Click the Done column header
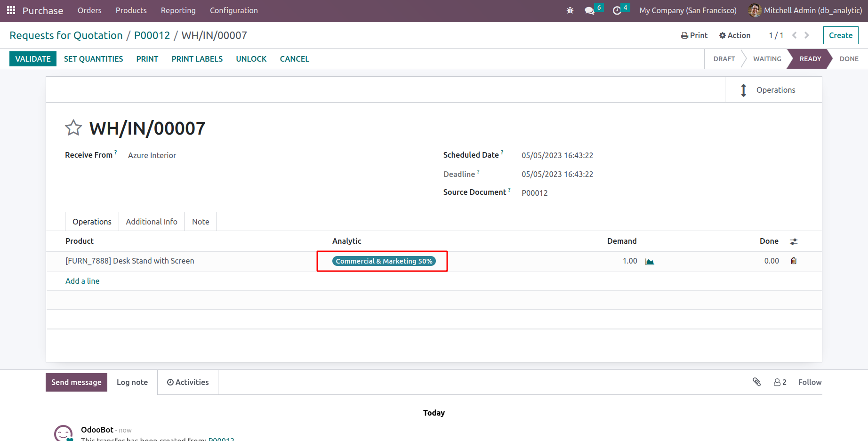 (769, 241)
